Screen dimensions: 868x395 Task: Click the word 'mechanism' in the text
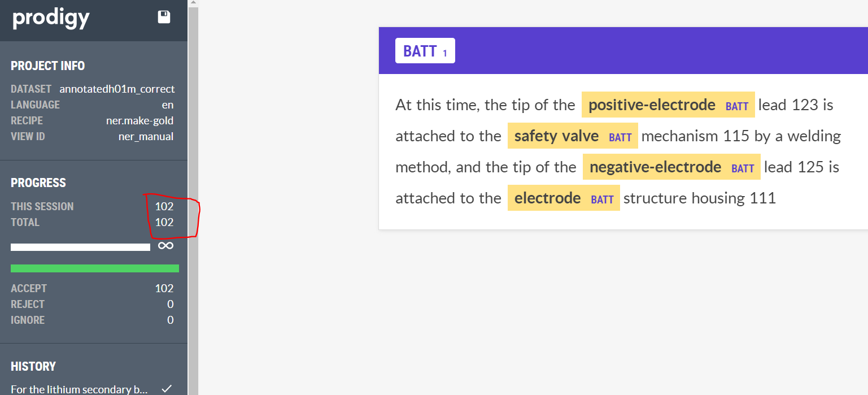coord(679,136)
